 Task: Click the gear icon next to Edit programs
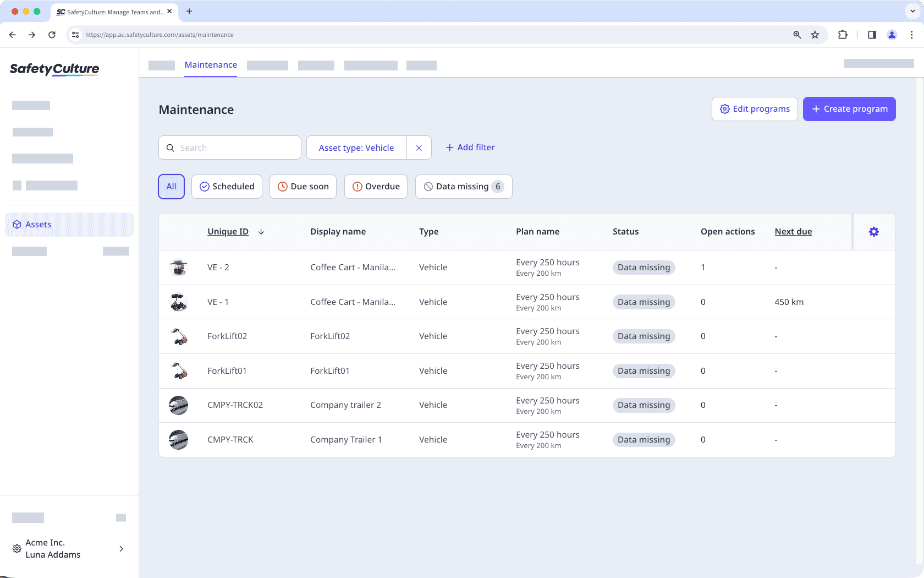724,108
